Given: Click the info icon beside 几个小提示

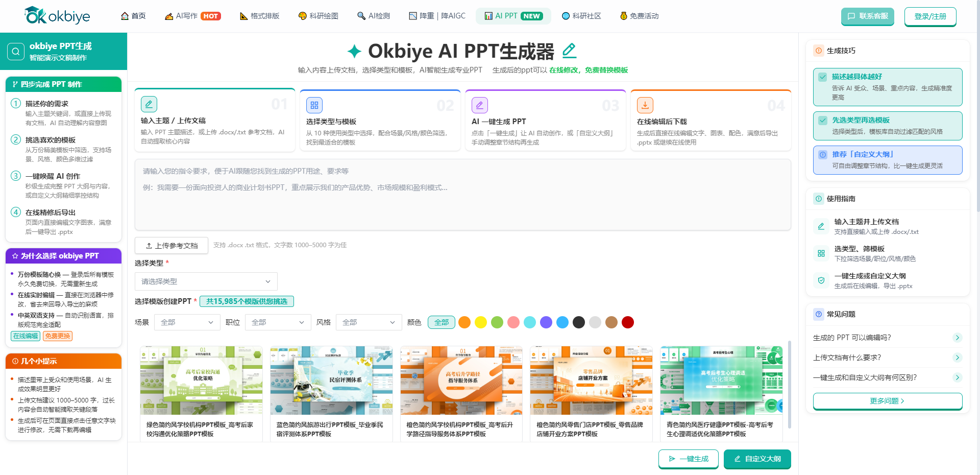Looking at the screenshot, I should click(x=15, y=361).
